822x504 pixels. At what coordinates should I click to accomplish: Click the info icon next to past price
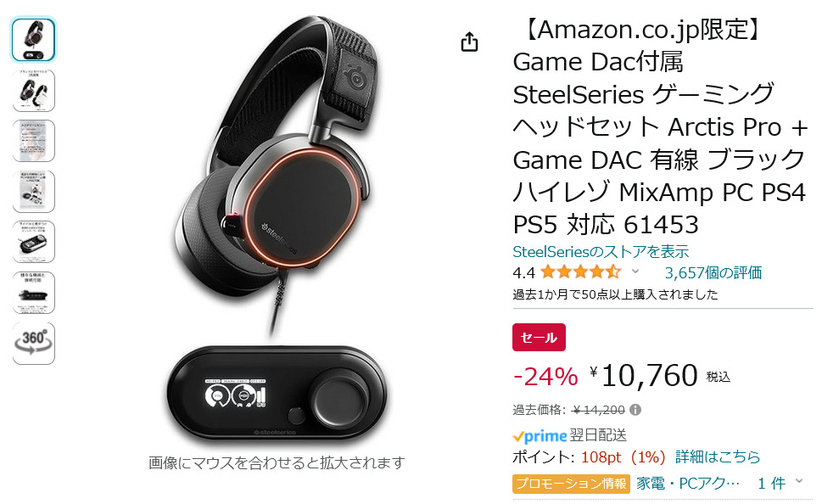coord(635,410)
